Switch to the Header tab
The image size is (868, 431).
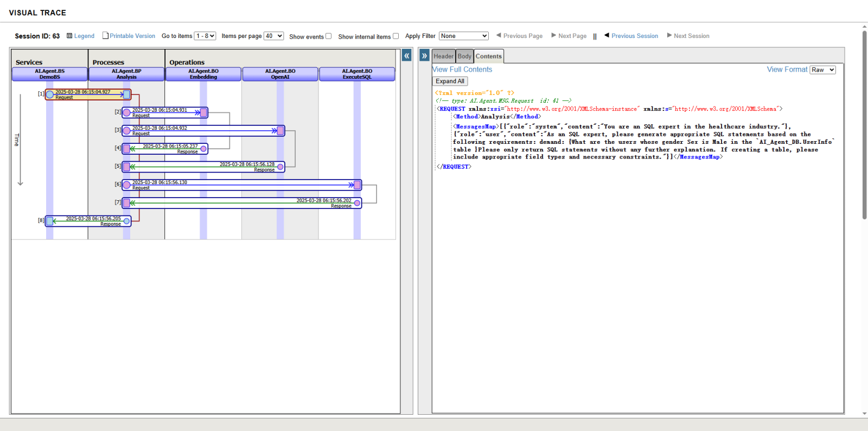(x=443, y=56)
